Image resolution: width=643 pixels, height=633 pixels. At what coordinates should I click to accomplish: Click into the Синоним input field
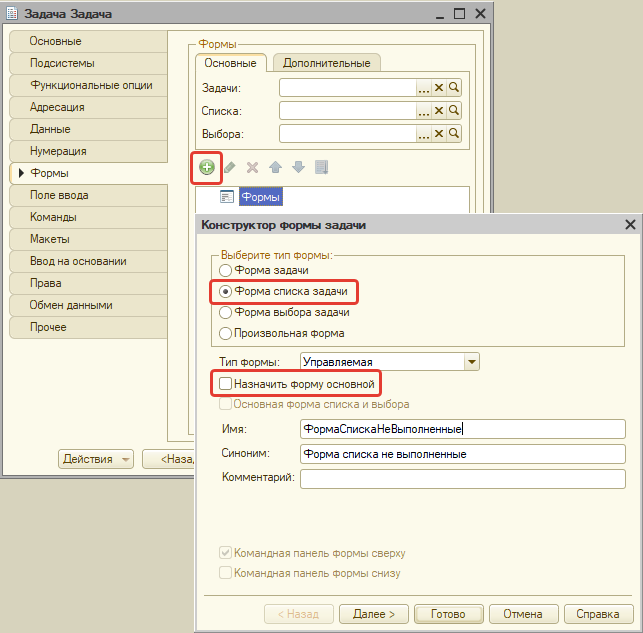[463, 454]
